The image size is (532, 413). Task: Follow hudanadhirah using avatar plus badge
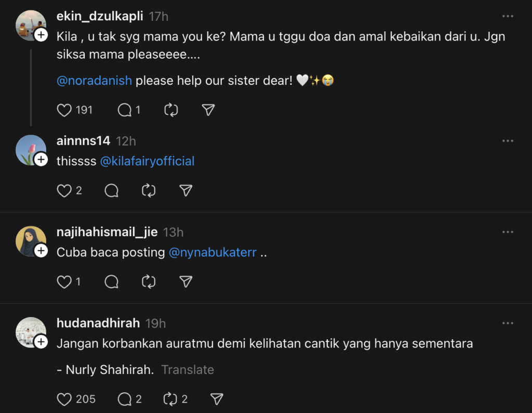41,342
